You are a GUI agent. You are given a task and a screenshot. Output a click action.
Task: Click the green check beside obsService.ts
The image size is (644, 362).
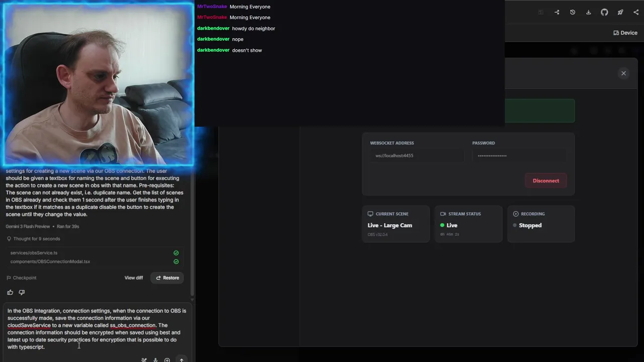coord(176,253)
